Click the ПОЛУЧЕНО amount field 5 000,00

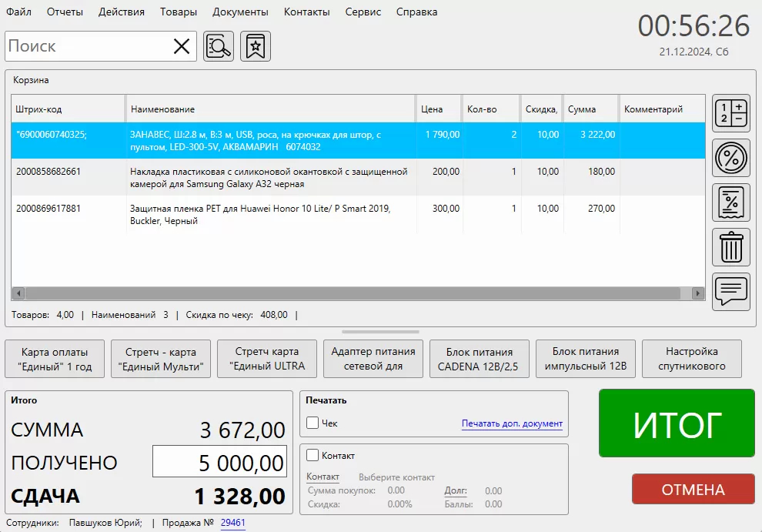219,461
